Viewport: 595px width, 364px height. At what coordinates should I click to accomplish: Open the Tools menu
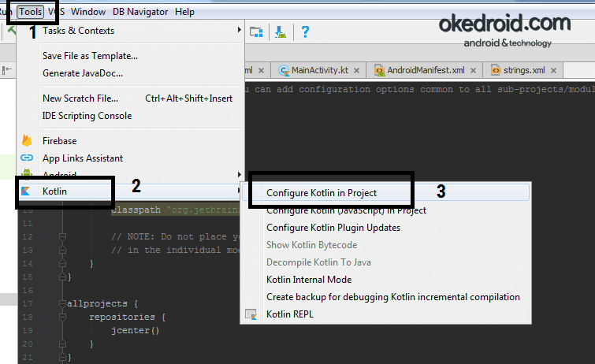[31, 12]
